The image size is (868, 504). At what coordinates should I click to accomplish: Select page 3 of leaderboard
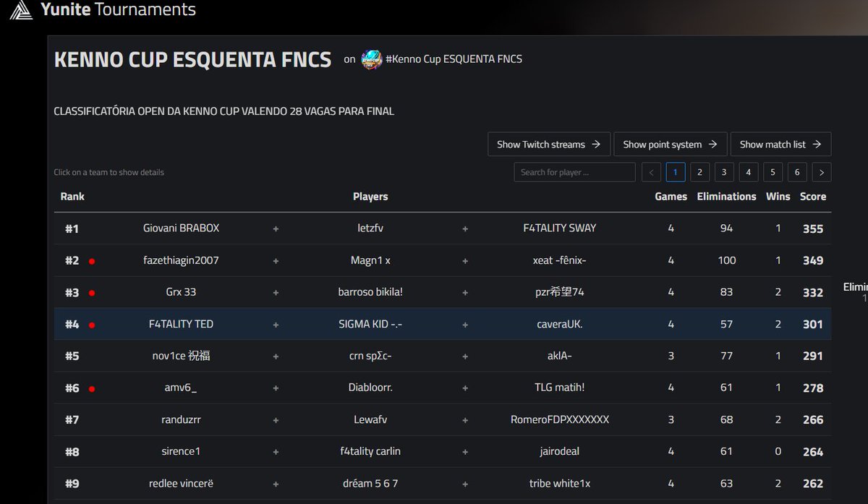[724, 172]
